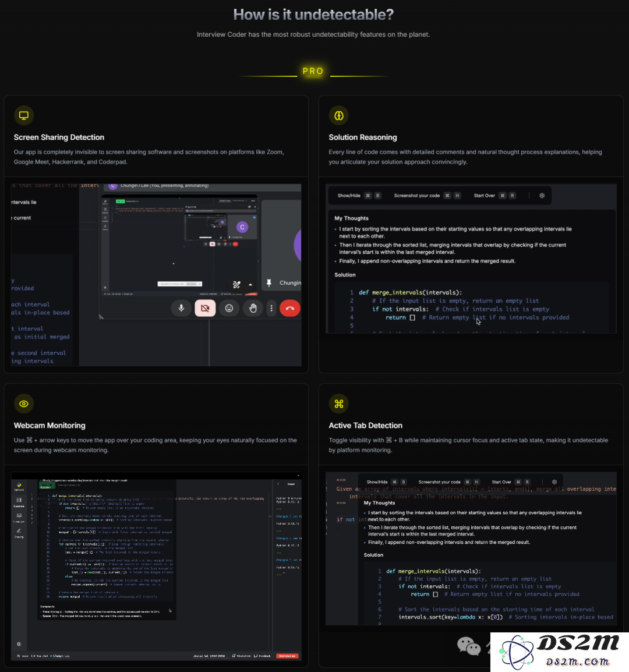Image resolution: width=629 pixels, height=672 pixels.
Task: Open settings gear in the Solution Reasoning toolbar
Action: click(x=542, y=196)
